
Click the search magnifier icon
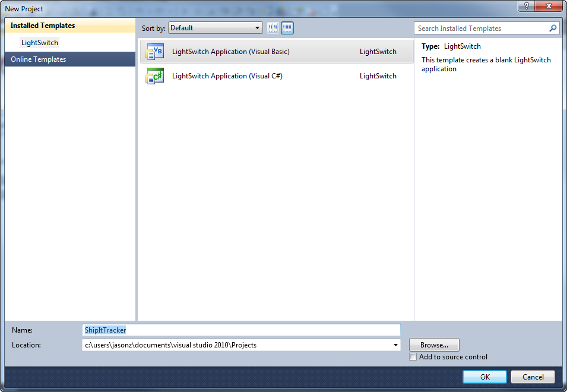[x=553, y=28]
